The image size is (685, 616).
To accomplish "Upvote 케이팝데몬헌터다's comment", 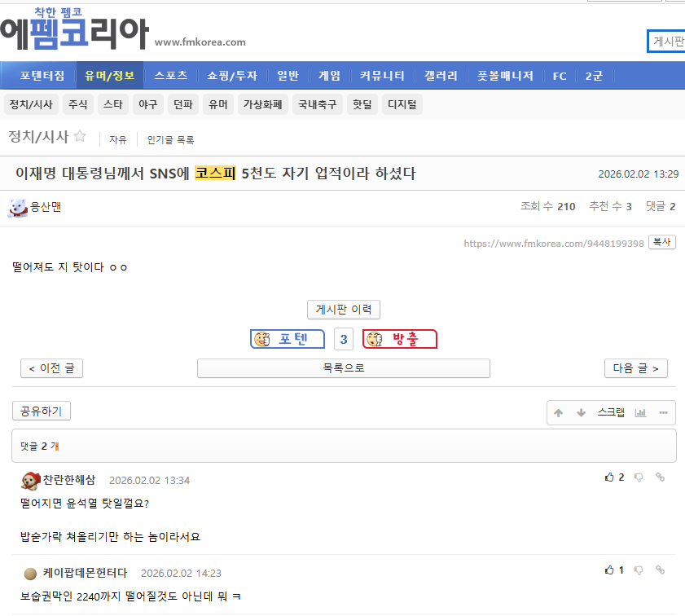I will [609, 570].
